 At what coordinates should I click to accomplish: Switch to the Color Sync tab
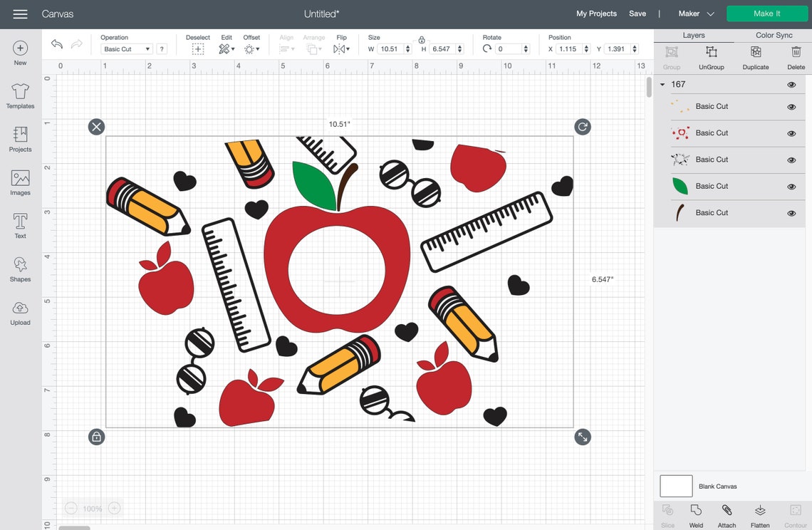click(774, 35)
